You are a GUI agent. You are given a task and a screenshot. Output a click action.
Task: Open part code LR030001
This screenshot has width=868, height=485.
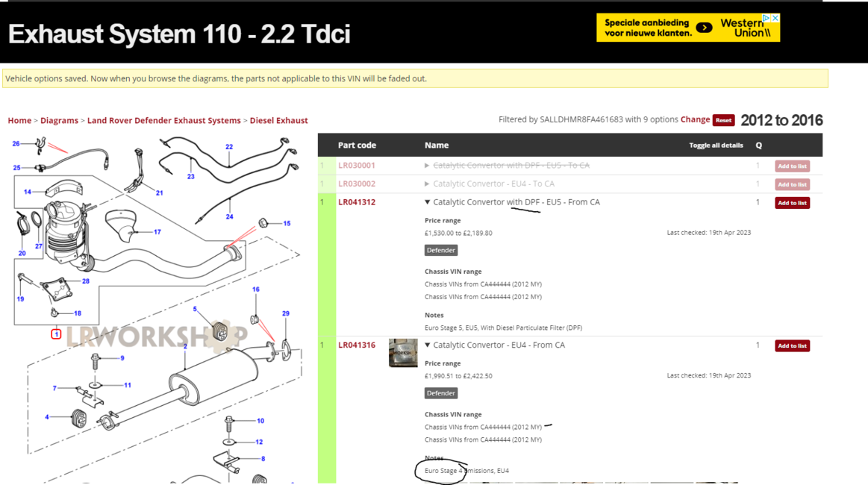click(x=357, y=166)
